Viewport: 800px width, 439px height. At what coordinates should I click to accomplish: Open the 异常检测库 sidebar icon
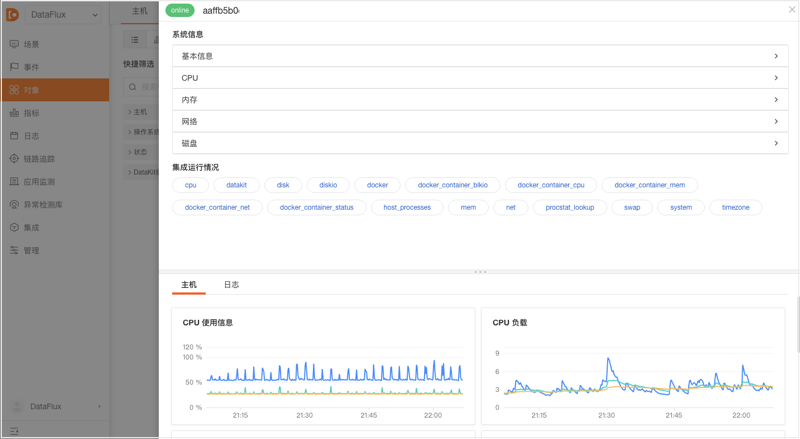[x=14, y=205]
